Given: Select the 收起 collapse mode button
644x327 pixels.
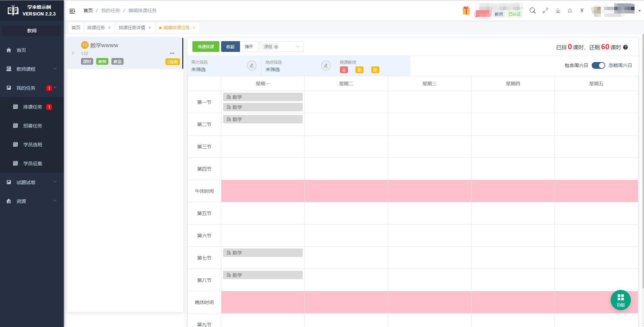Looking at the screenshot, I should click(x=230, y=47).
